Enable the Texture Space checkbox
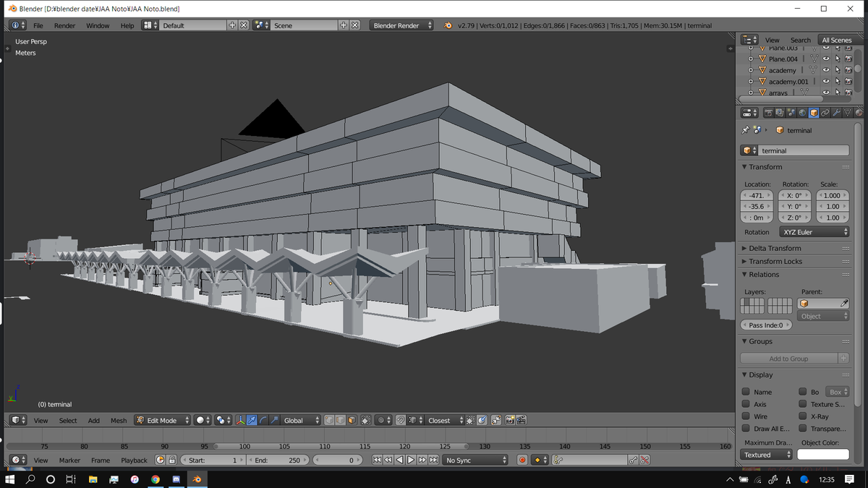The width and height of the screenshot is (868, 488). click(x=802, y=404)
